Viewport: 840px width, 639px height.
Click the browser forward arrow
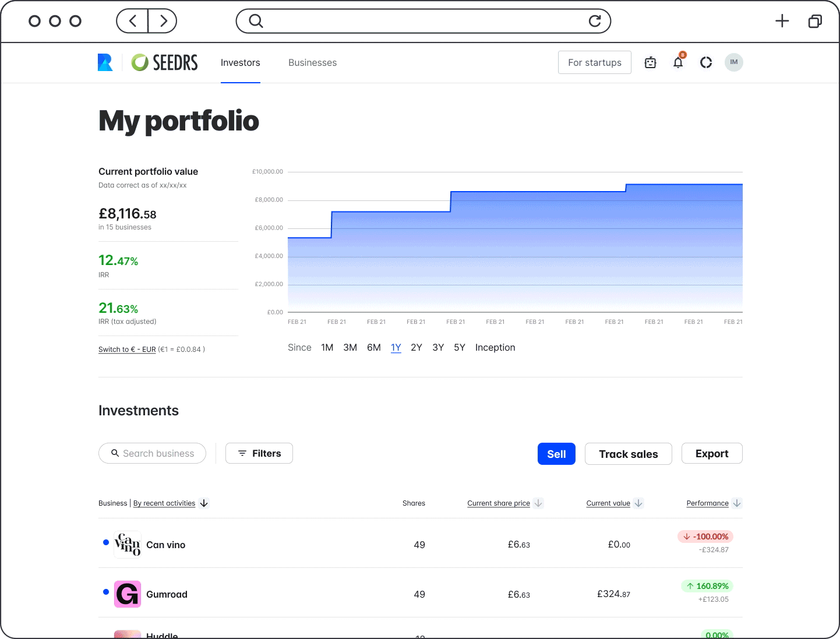click(x=163, y=21)
